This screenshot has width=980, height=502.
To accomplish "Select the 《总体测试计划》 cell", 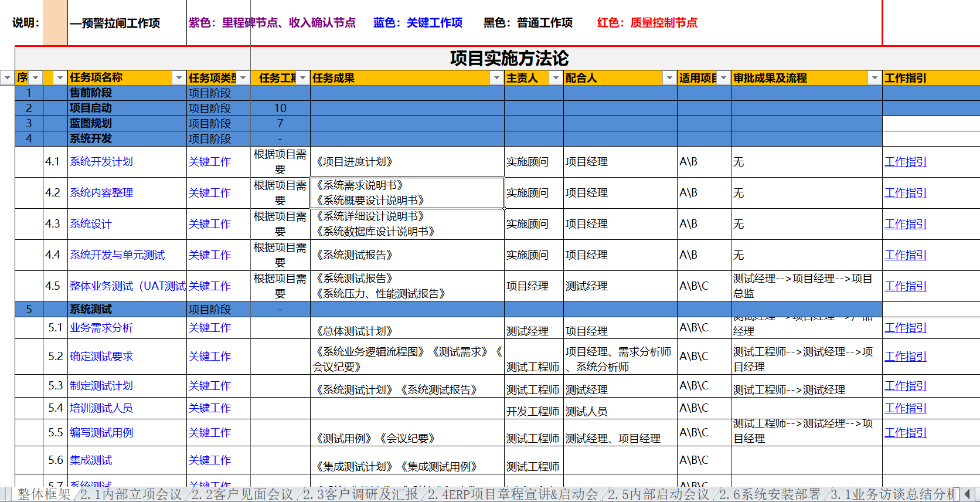I will (407, 328).
